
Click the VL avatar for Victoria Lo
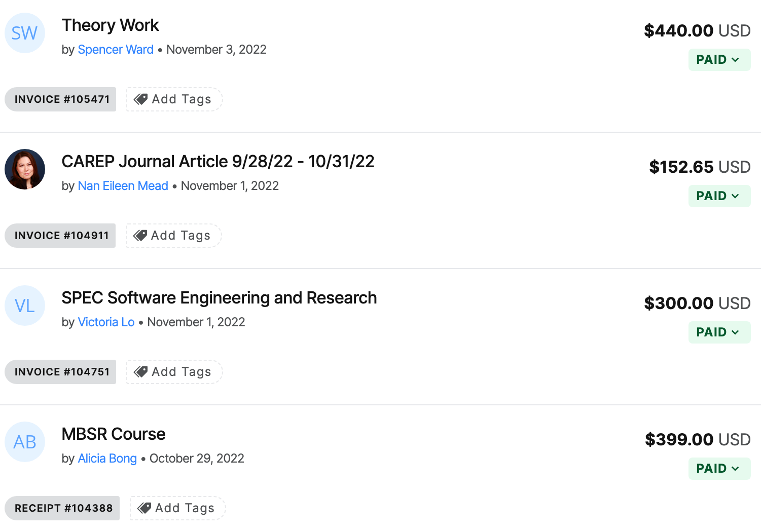25,306
